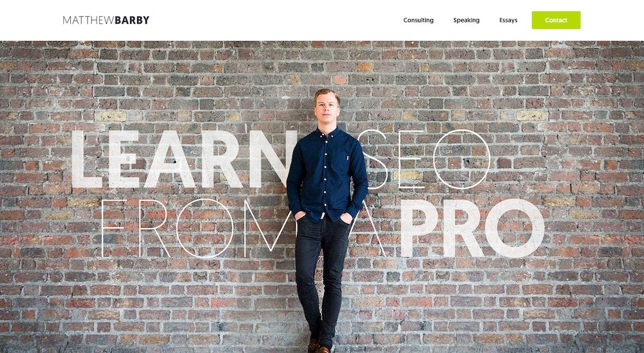
Task: Click the bold BARBY part of logo
Action: [x=132, y=20]
